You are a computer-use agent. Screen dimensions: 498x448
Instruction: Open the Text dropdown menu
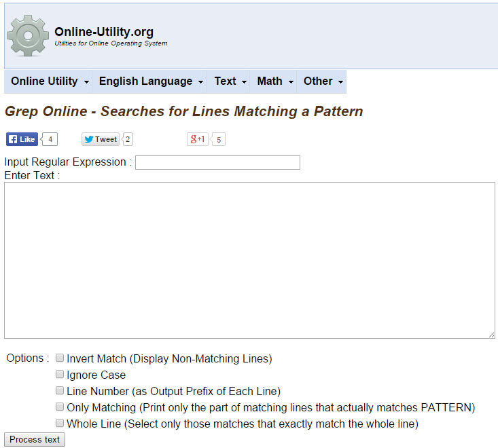(228, 81)
